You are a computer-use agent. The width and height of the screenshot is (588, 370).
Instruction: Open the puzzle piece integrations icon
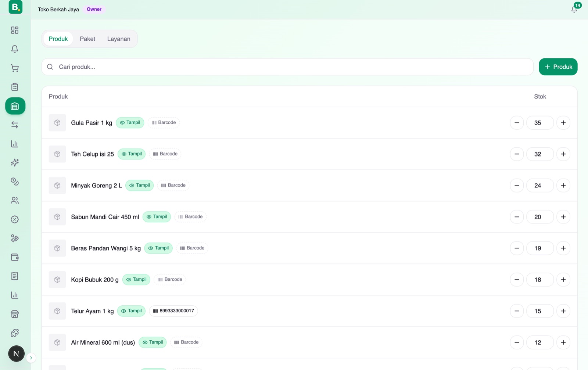pos(15,333)
